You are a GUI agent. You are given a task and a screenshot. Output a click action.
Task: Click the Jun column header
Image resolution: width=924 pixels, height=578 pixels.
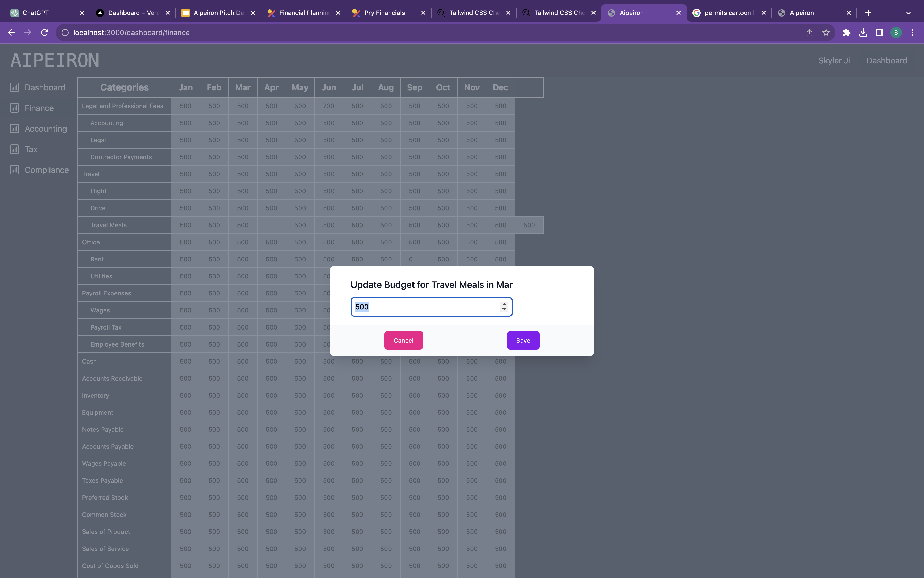[x=328, y=87]
